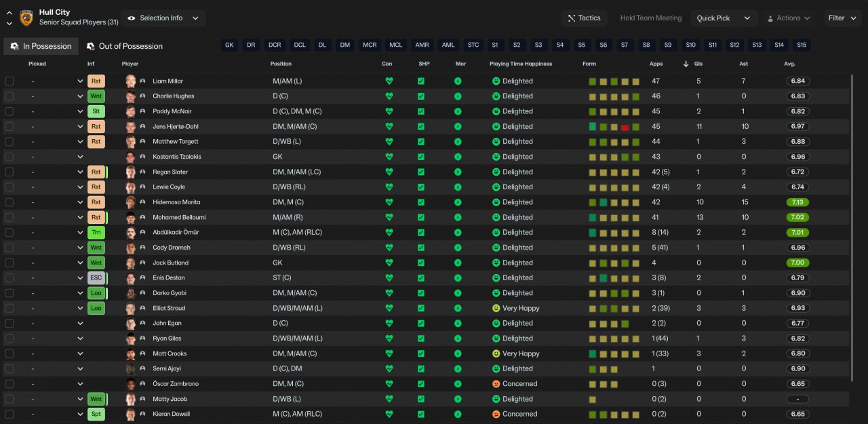This screenshot has height=424, width=868.
Task: Click Liam Millar's condition heart icon
Action: (x=389, y=81)
